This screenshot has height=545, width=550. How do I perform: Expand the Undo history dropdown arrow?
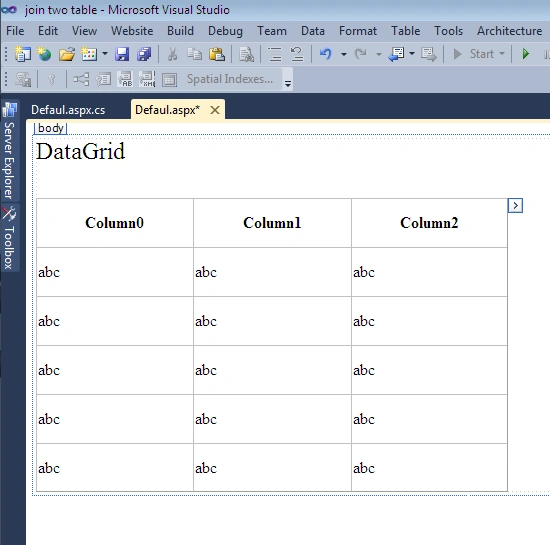[x=344, y=54]
